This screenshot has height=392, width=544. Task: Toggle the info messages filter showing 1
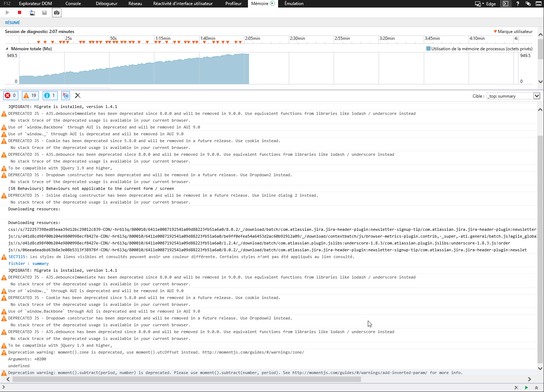[50, 95]
